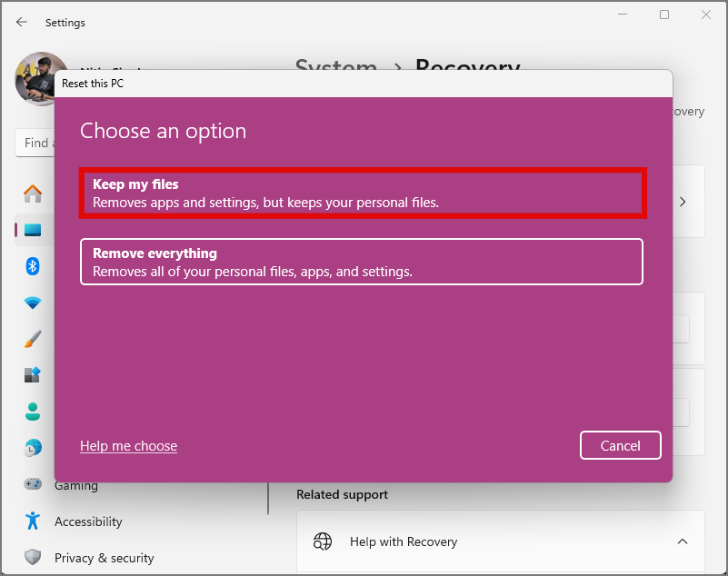Open Personalization paintbrush icon
This screenshot has width=728, height=576.
pos(33,339)
